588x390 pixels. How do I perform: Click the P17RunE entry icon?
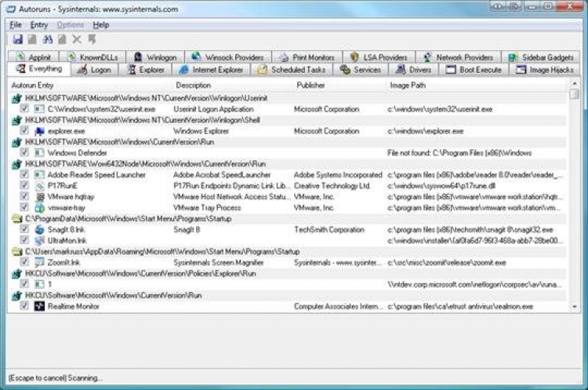pos(39,186)
